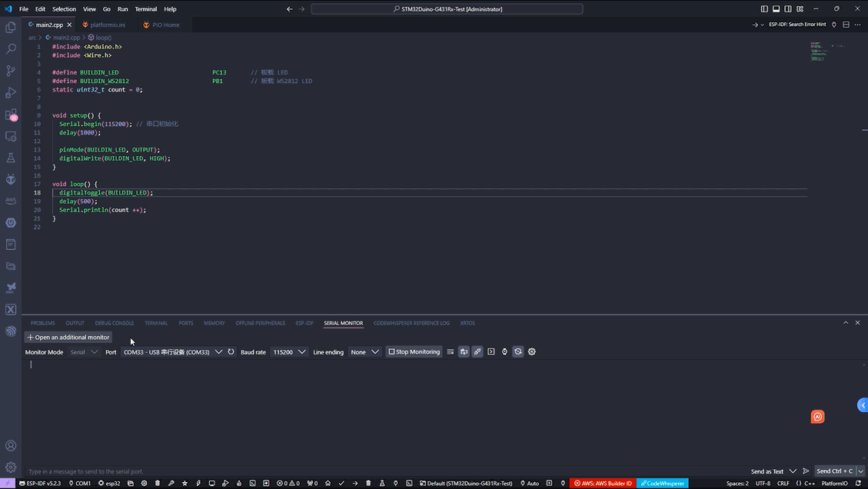Expand the Line ending None dropdown

coord(364,352)
